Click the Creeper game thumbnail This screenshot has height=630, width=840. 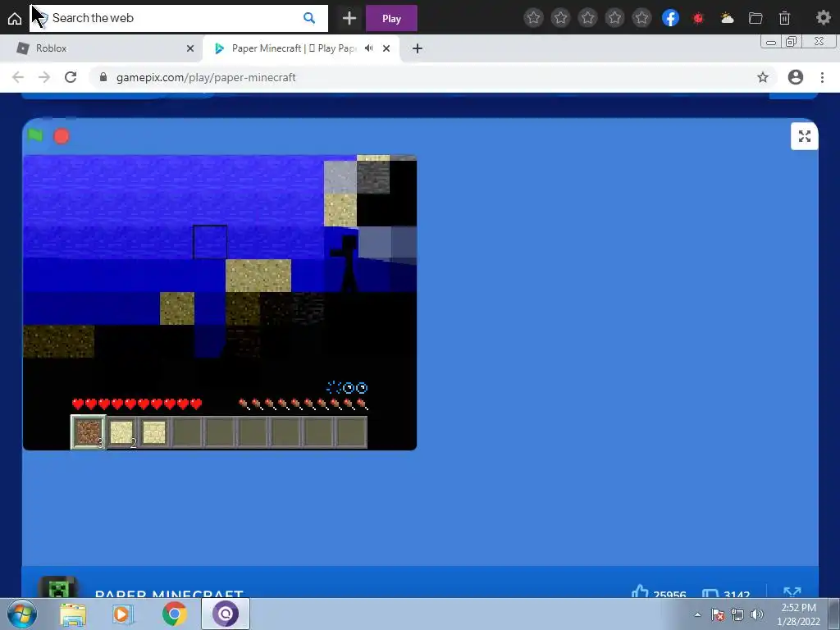tap(58, 587)
